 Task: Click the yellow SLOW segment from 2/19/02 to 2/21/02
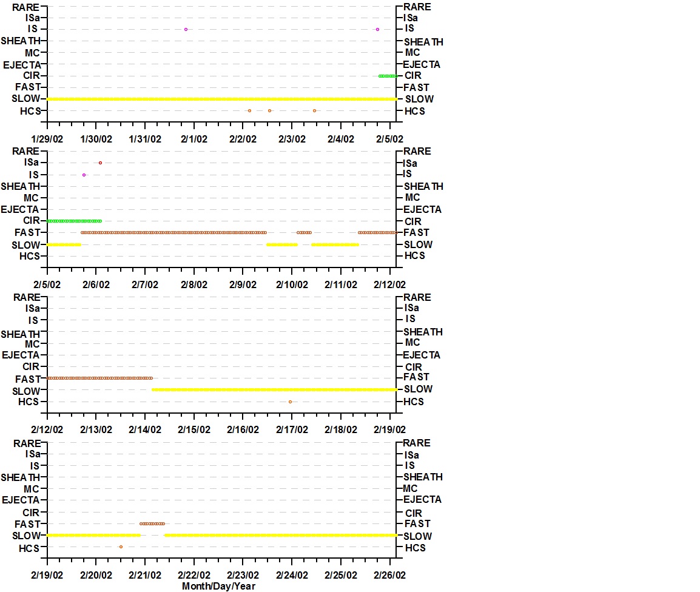[x=93, y=536]
